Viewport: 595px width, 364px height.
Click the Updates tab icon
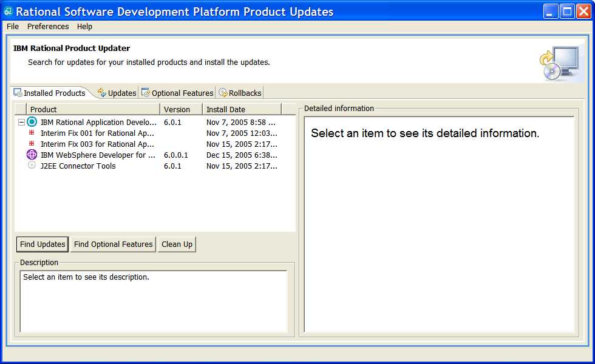[101, 93]
